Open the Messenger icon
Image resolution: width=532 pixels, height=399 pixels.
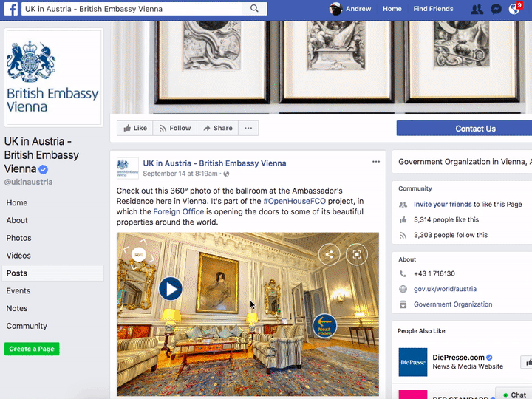coord(496,9)
